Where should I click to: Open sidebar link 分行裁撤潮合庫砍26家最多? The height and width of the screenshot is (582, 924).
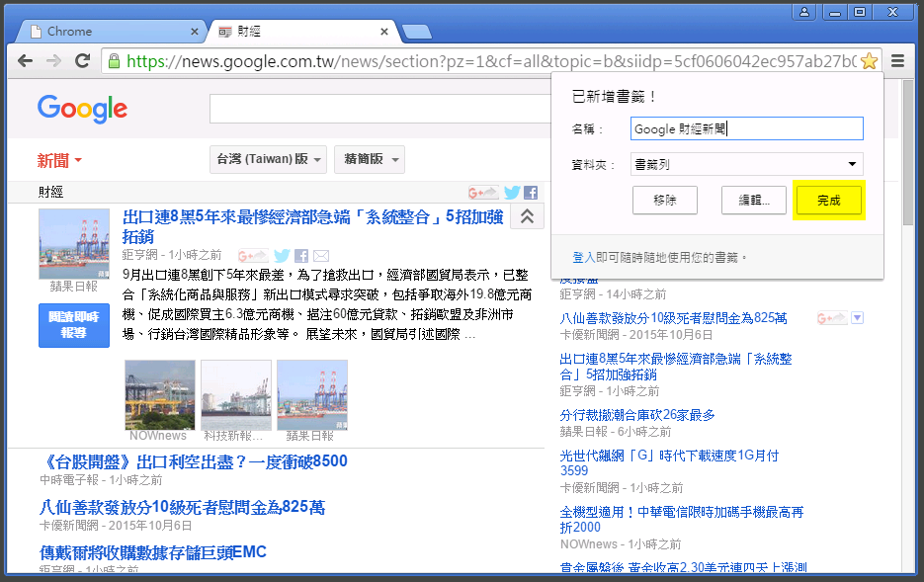637,415
